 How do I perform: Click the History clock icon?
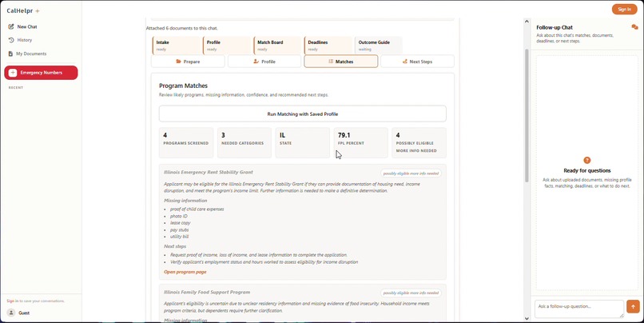point(11,40)
